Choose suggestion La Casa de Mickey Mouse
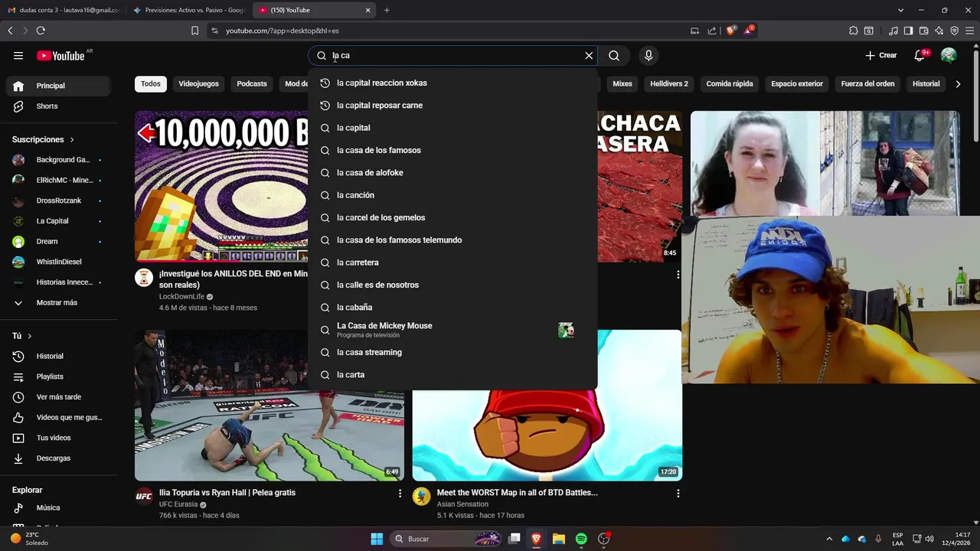Image resolution: width=980 pixels, height=551 pixels. coord(452,330)
